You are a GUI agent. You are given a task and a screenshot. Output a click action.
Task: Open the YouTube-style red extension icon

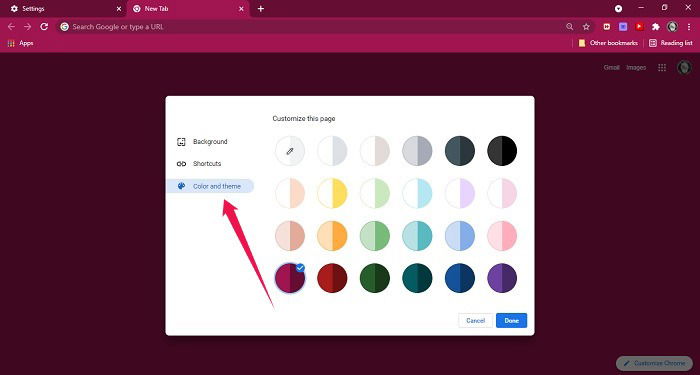click(x=639, y=27)
